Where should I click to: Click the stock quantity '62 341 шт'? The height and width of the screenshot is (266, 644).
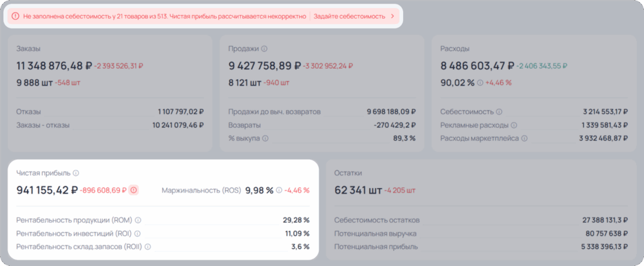tap(358, 191)
